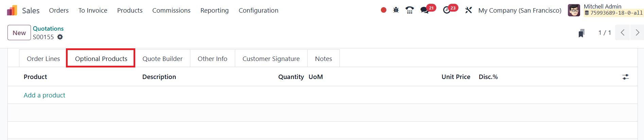Switch to the Quote Builder tab

pos(162,59)
